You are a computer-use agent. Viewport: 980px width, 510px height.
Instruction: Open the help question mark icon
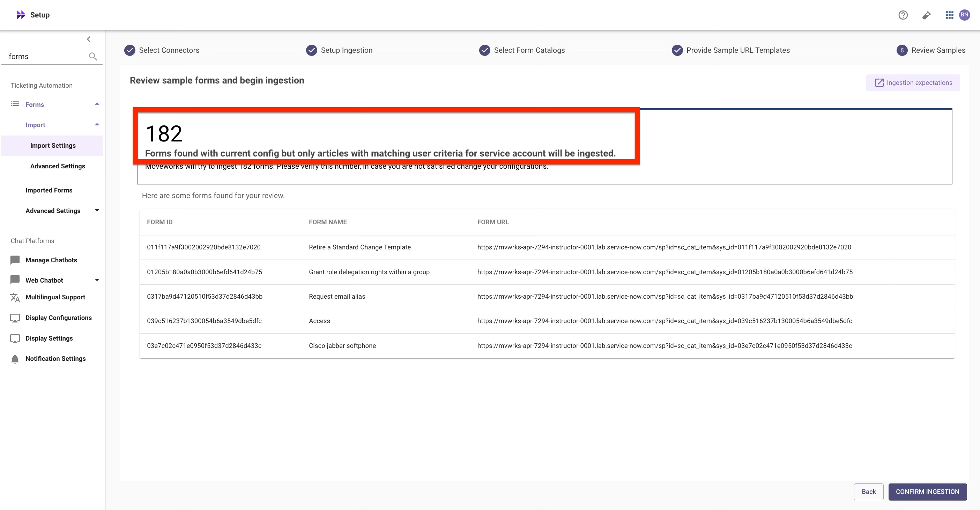(903, 15)
